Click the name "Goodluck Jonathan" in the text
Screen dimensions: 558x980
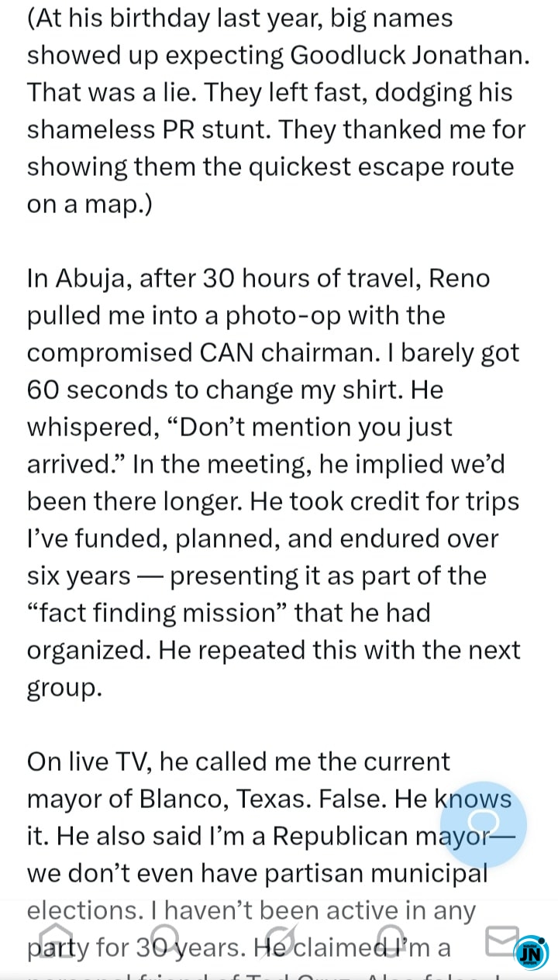click(410, 55)
